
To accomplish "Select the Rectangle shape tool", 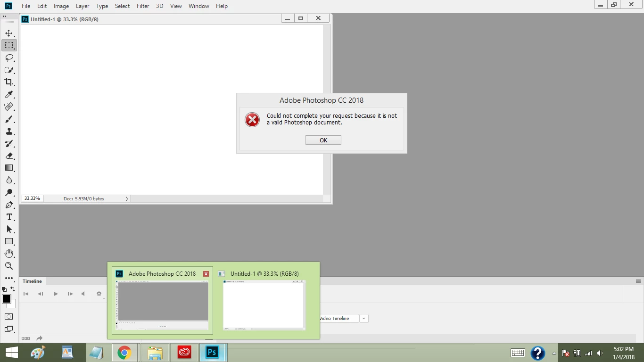I will [9, 242].
